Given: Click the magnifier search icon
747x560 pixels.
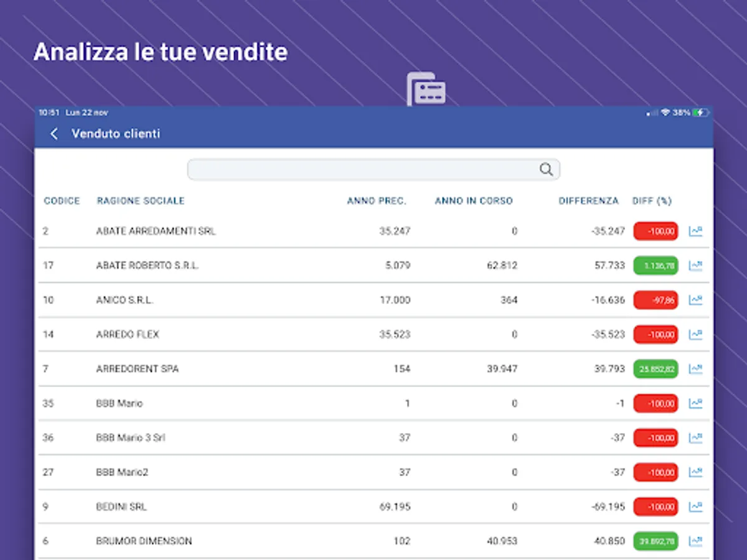Looking at the screenshot, I should coord(546,169).
